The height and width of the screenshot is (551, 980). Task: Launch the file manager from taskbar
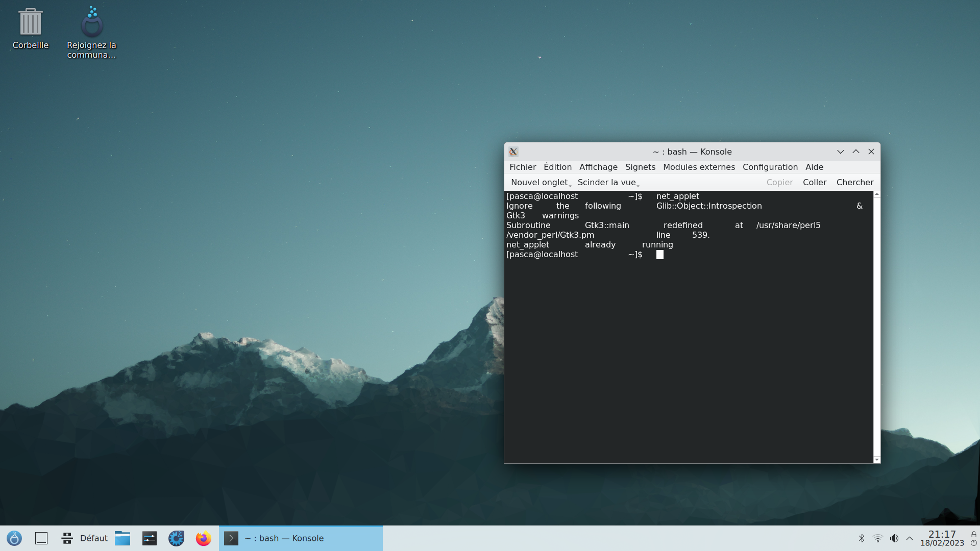(x=122, y=538)
